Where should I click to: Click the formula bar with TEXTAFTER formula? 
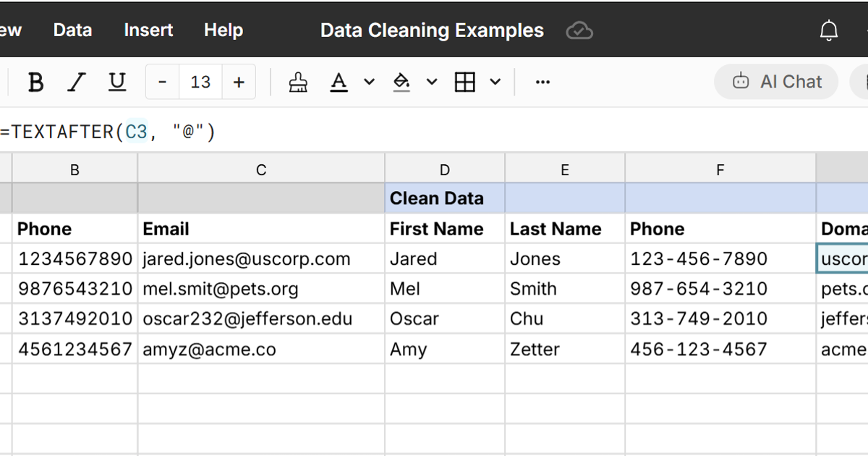(x=434, y=132)
